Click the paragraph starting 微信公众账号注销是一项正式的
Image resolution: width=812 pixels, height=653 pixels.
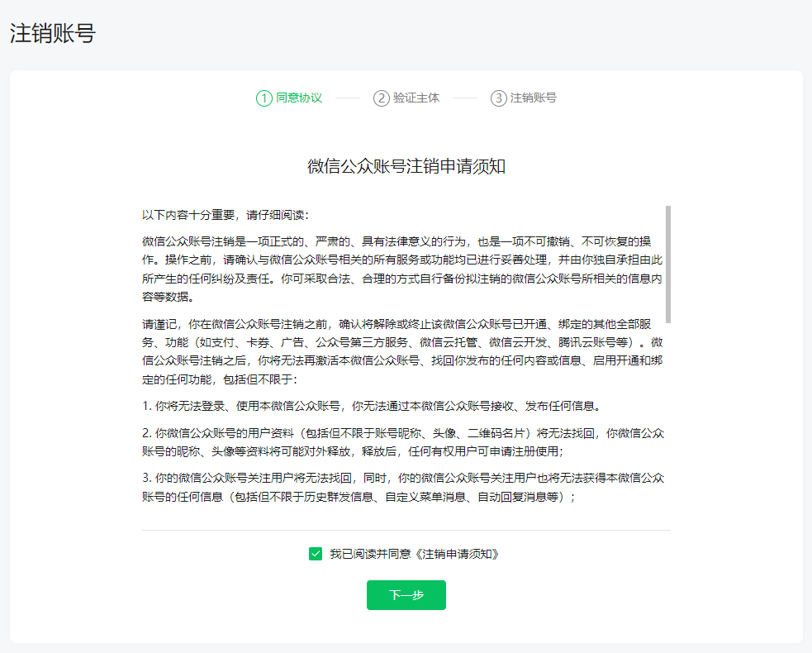(402, 269)
